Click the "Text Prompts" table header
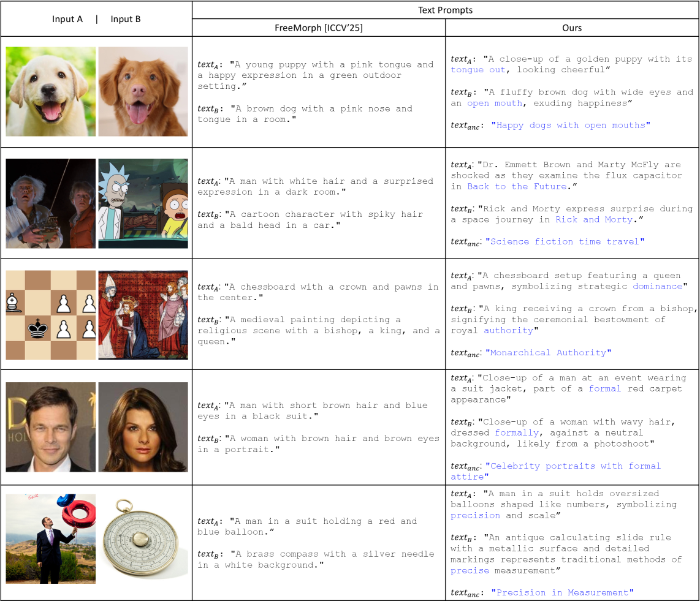The width and height of the screenshot is (700, 604). 446,10
